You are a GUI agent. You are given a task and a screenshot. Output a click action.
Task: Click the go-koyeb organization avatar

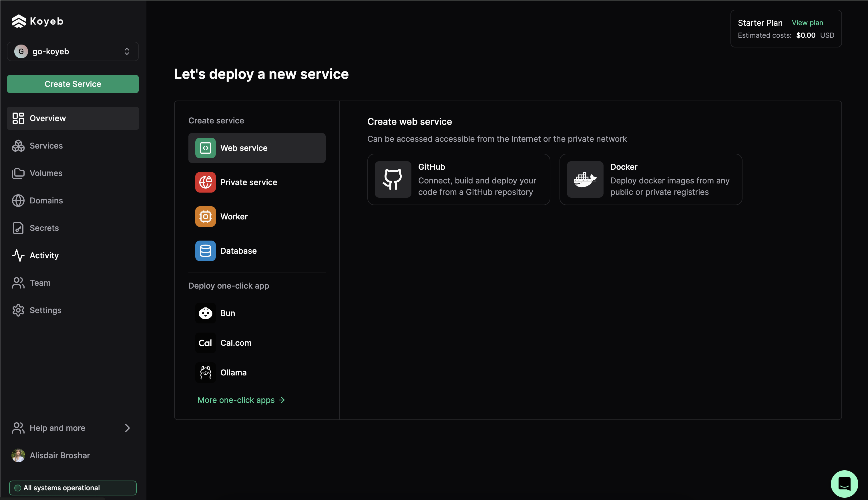(x=21, y=51)
